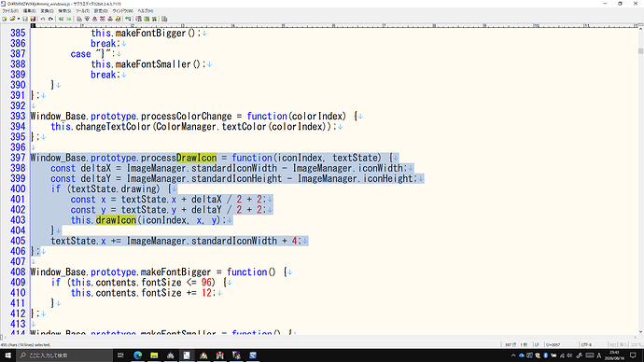The height and width of the screenshot is (362, 644).
Task: Open the ウィンドウ(W) menu
Action: pyautogui.click(x=123, y=11)
